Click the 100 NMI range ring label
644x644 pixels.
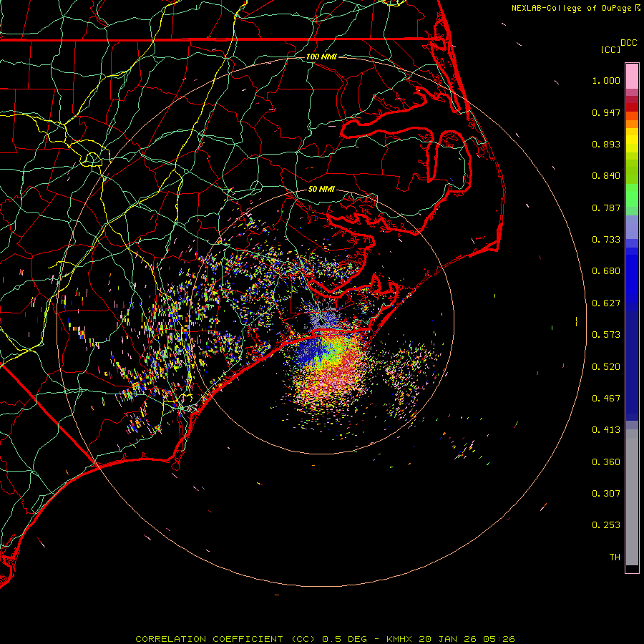(321, 57)
